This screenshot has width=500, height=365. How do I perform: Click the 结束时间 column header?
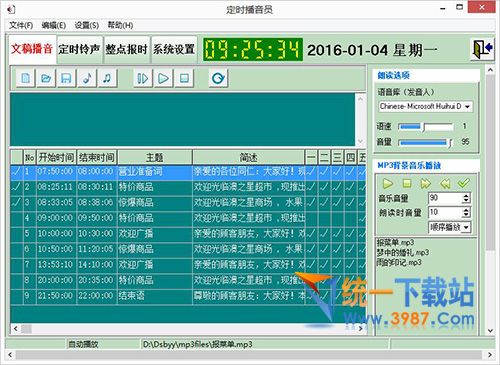click(97, 157)
